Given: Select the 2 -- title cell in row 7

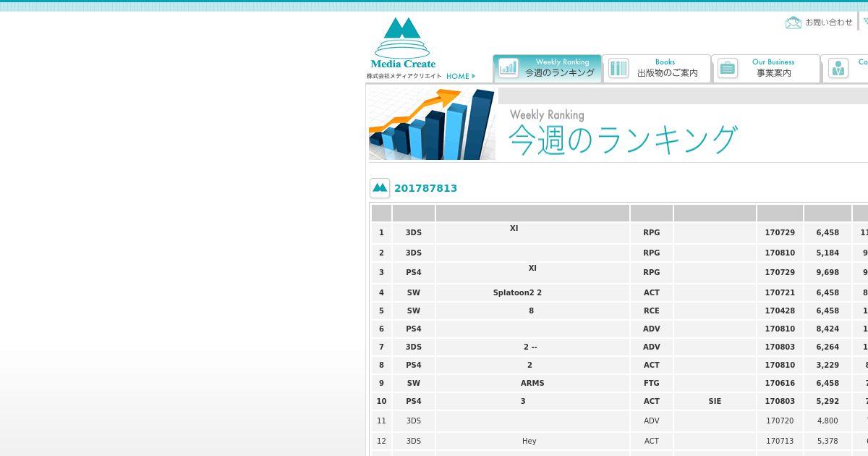Looking at the screenshot, I should tap(532, 347).
